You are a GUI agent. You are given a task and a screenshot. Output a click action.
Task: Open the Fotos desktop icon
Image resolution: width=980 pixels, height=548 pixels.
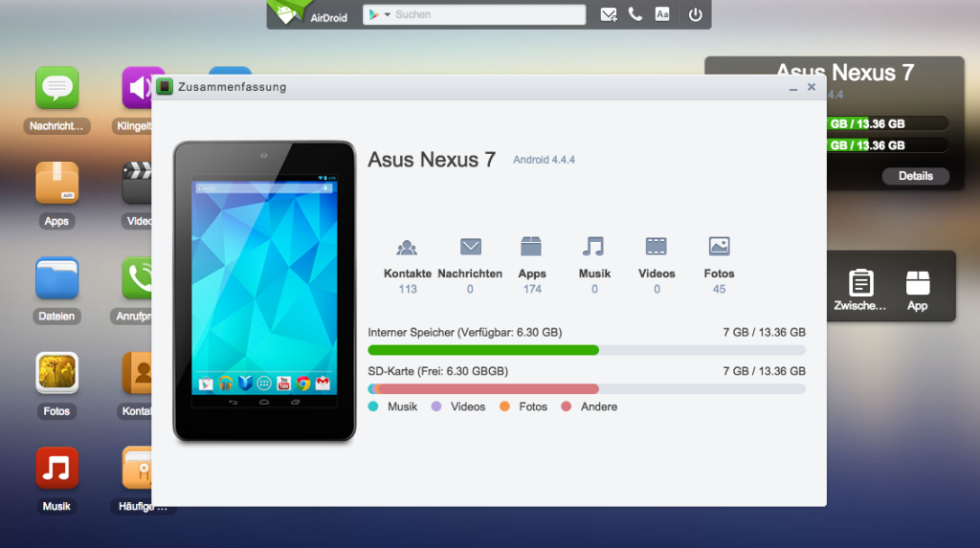click(x=56, y=373)
